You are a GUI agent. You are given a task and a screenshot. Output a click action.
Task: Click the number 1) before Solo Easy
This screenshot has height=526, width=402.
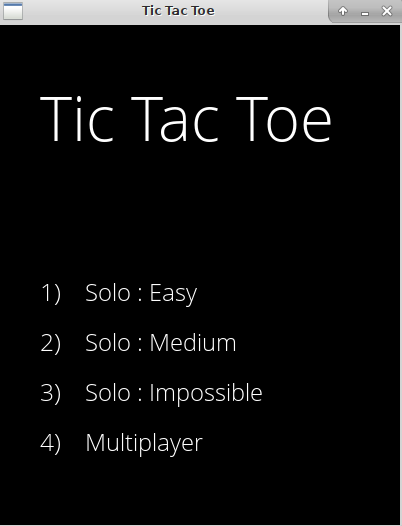(51, 294)
